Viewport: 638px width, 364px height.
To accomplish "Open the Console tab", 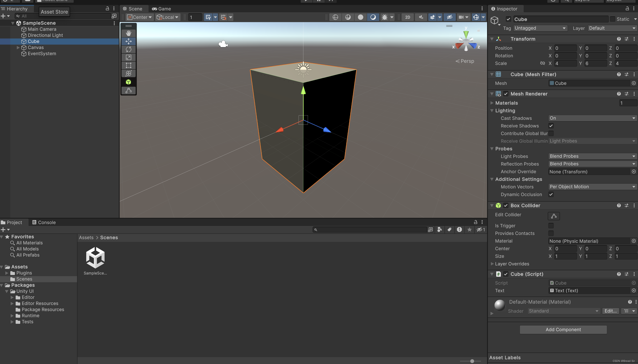I will point(44,222).
